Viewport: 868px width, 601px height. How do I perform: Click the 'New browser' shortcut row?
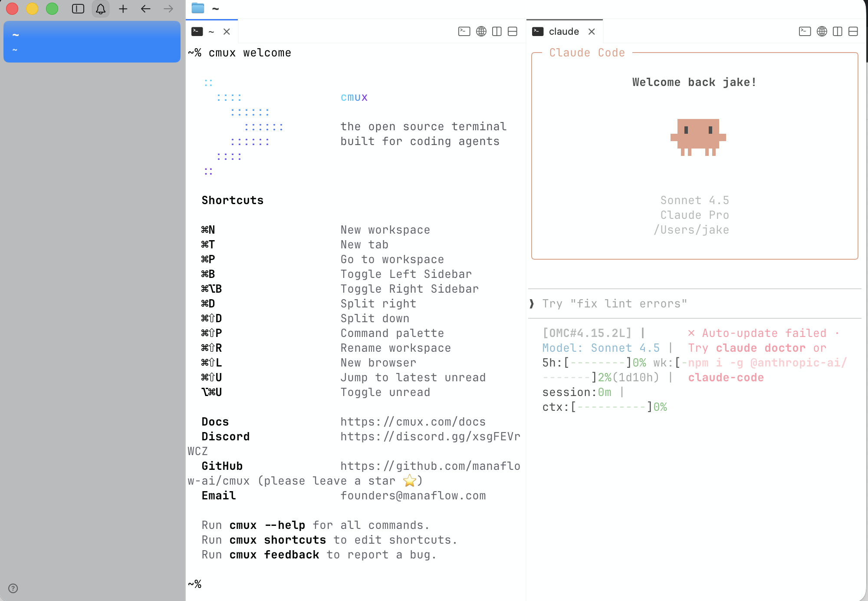click(309, 363)
